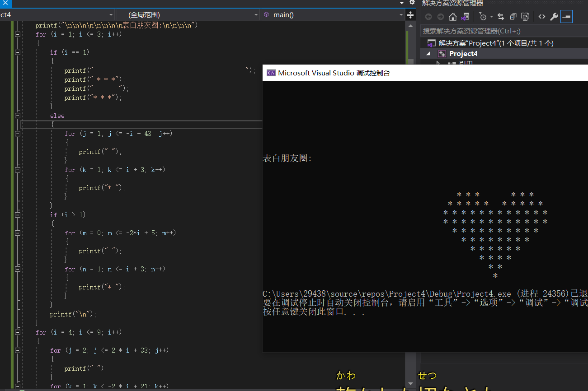
Task: Click the cube icon beside main()
Action: [x=267, y=15]
